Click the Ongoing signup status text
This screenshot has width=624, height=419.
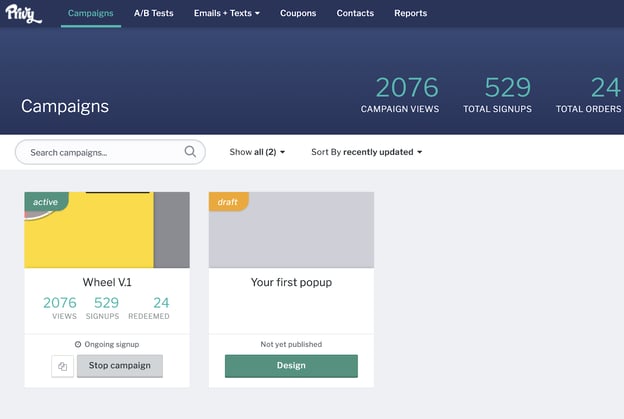pos(112,345)
